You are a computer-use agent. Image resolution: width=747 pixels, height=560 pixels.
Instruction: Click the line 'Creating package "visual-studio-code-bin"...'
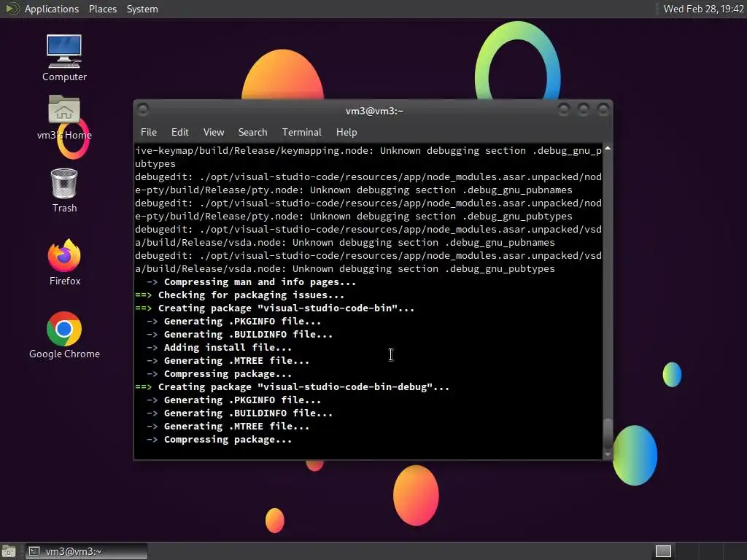[275, 308]
